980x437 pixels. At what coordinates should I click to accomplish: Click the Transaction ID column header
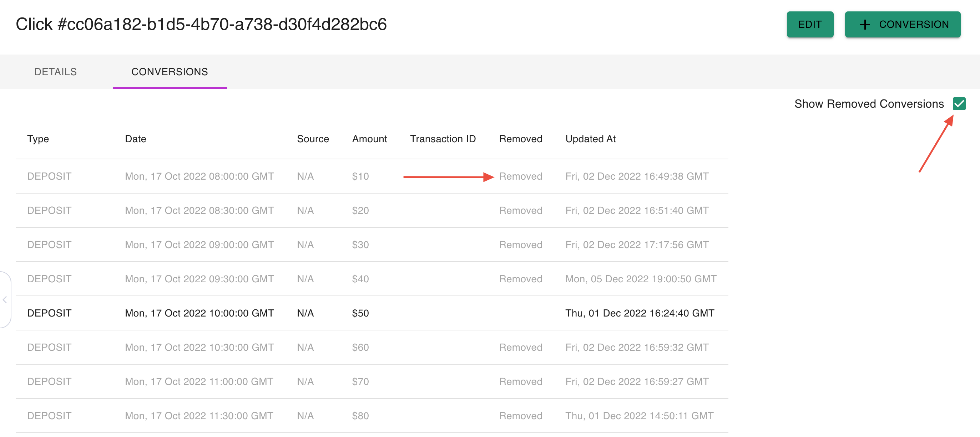(443, 139)
